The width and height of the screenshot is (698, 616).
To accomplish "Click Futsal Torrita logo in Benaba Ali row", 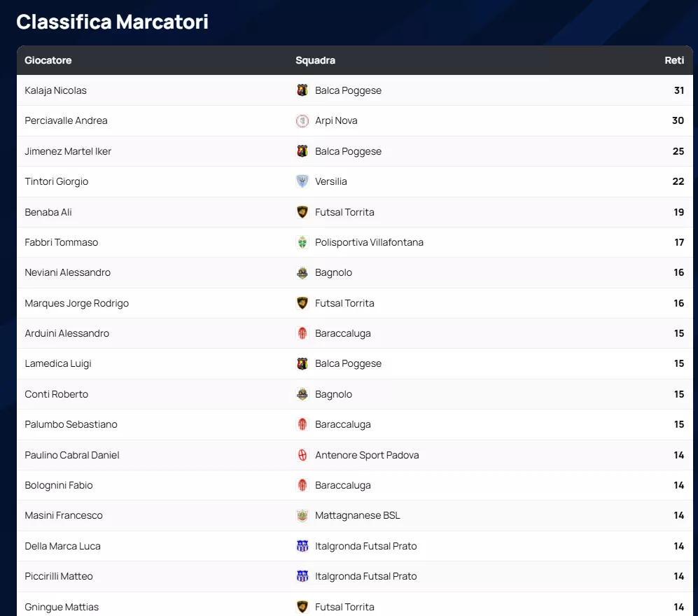I will [302, 212].
